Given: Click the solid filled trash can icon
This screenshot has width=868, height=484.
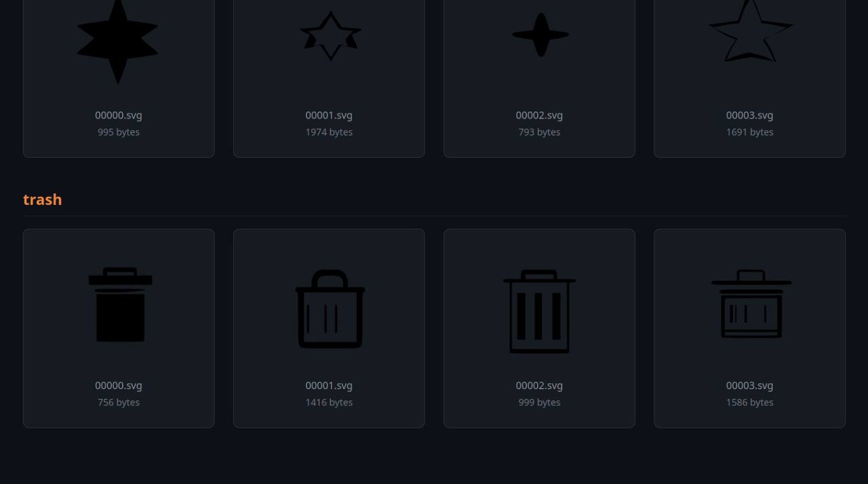Looking at the screenshot, I should tap(120, 304).
